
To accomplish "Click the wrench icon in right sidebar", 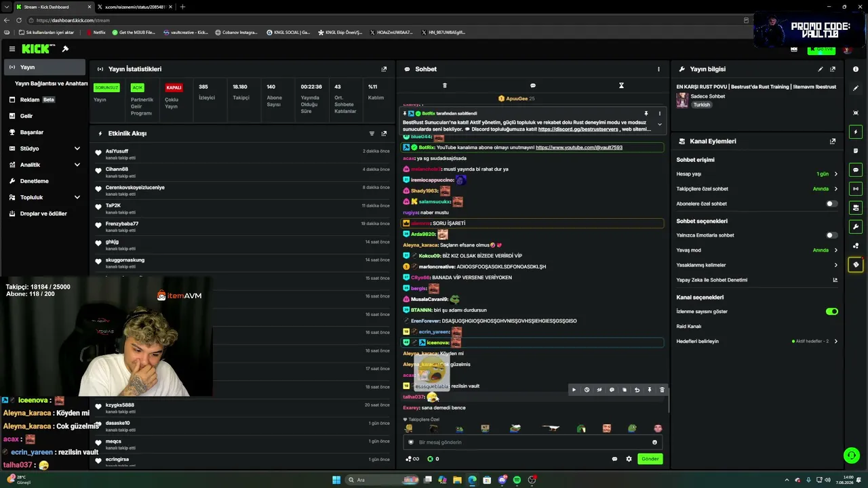I will (856, 226).
